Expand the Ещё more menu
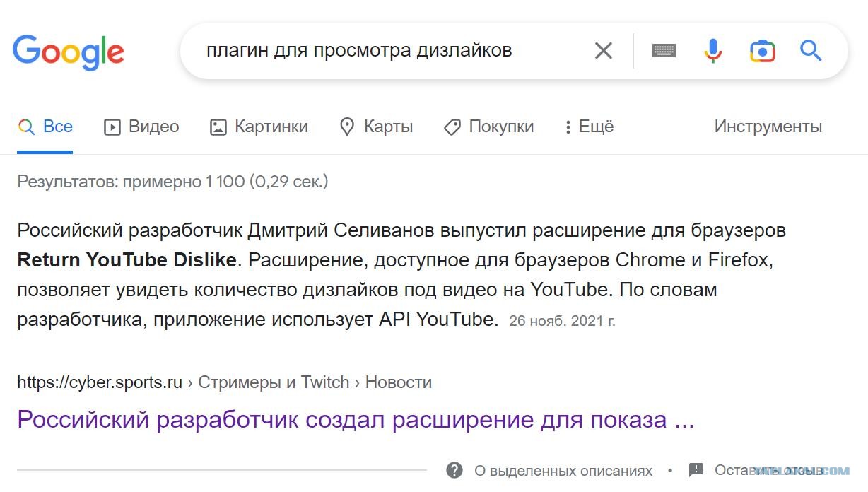The image size is (868, 492). click(x=589, y=127)
